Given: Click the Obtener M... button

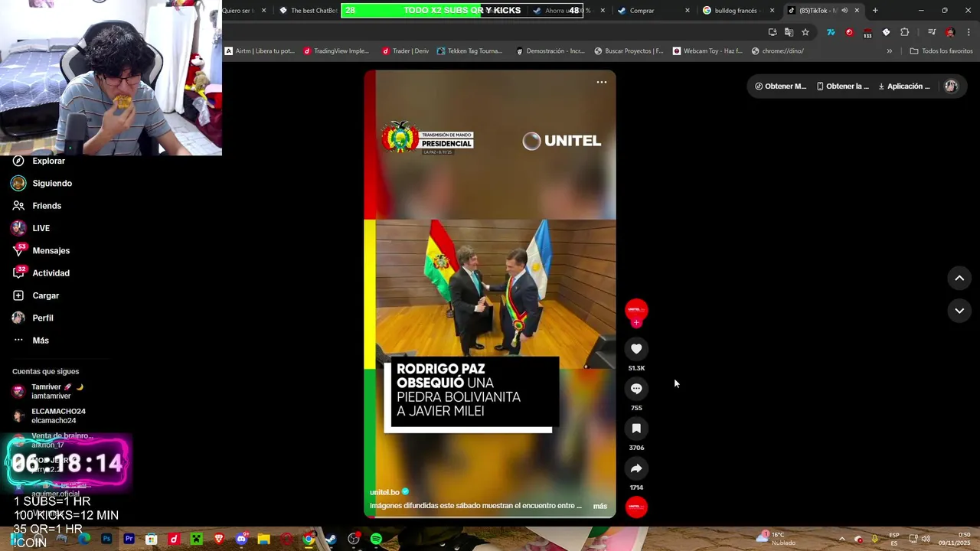Looking at the screenshot, I should (780, 86).
